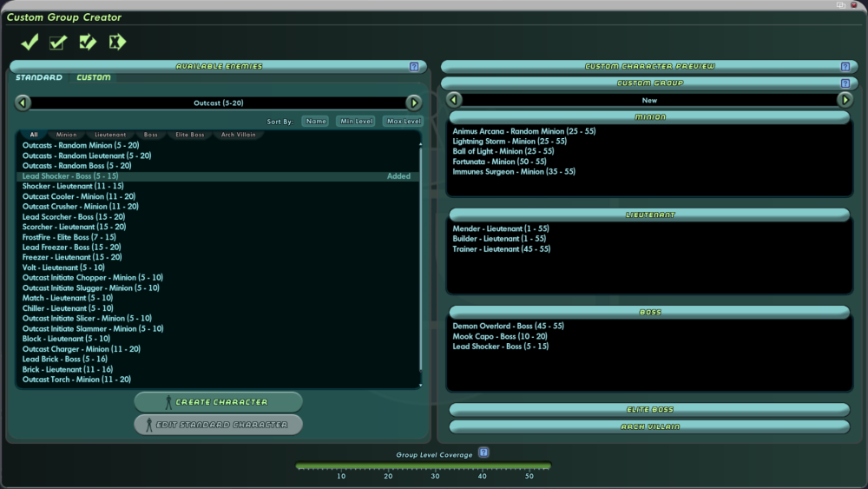Go to next custom group
This screenshot has width=868, height=489.
(845, 100)
